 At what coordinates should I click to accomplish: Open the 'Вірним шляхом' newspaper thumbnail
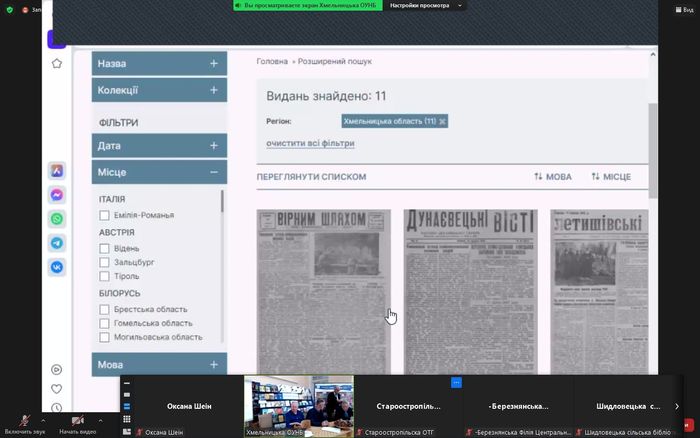pyautogui.click(x=324, y=292)
